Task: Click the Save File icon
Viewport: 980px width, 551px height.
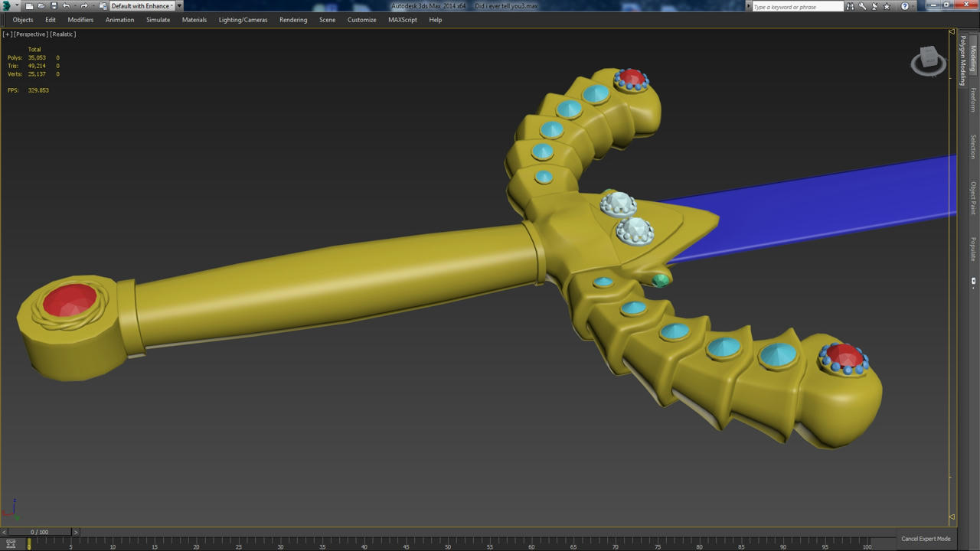Action: pos(54,6)
